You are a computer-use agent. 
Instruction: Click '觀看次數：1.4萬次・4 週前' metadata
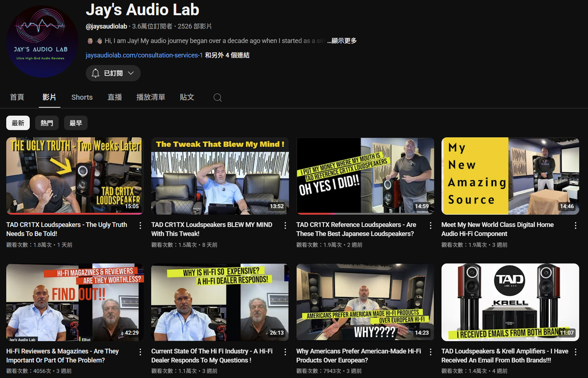coord(475,371)
